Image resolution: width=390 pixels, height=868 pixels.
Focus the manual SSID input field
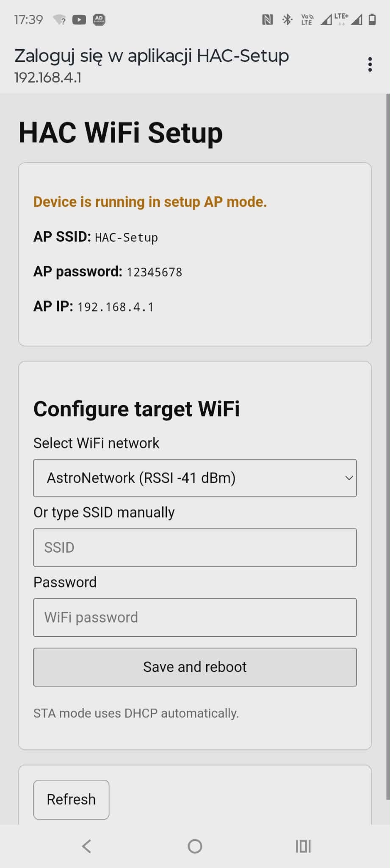(x=195, y=548)
